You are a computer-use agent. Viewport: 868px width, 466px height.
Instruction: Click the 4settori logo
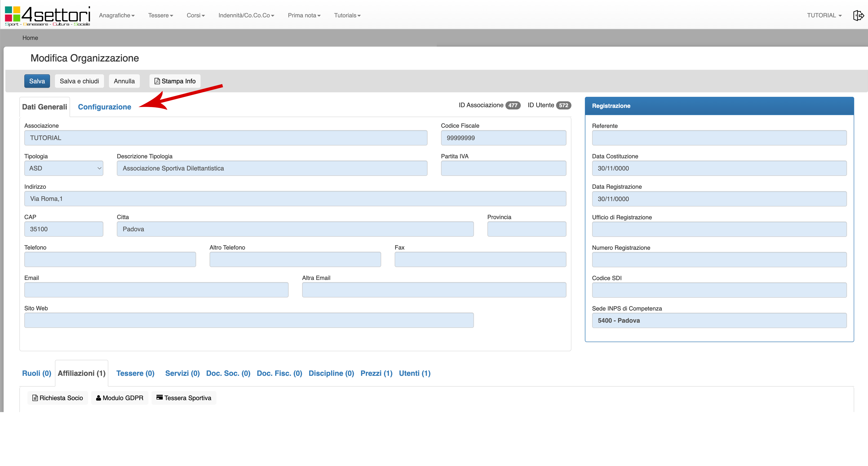48,16
